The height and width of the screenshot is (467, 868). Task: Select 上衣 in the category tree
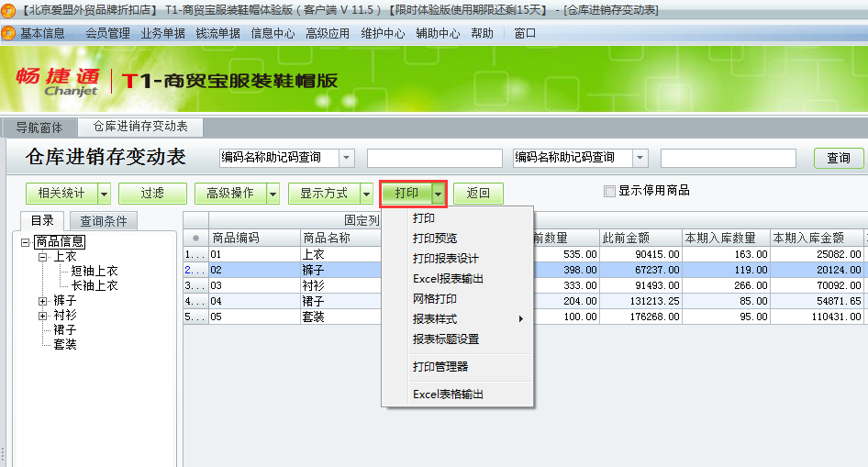coord(65,257)
